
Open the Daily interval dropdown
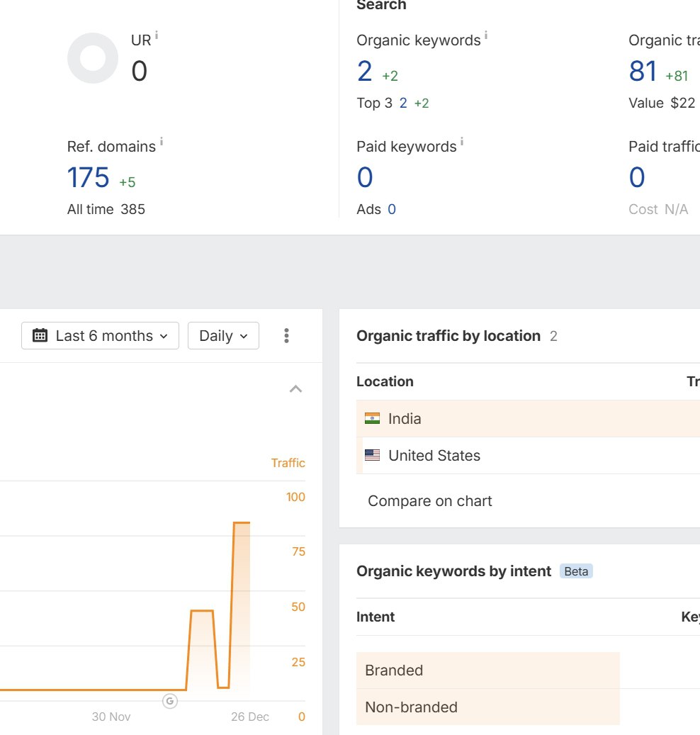[x=223, y=336]
